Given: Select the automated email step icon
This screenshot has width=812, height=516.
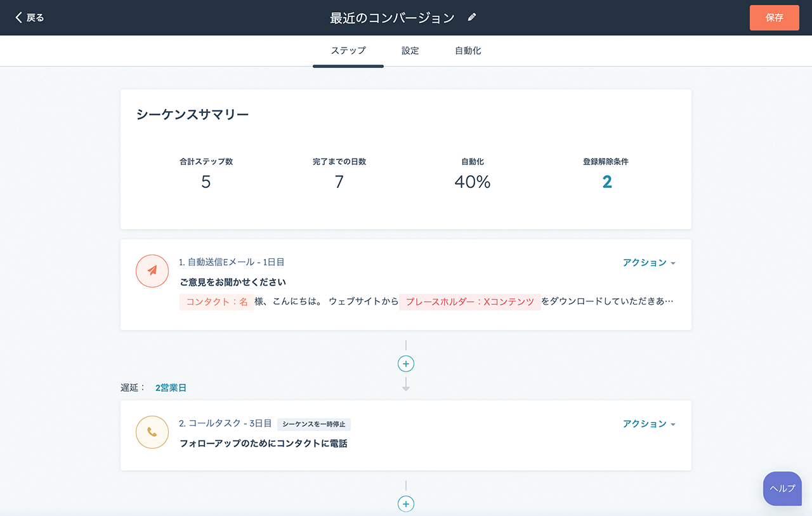Looking at the screenshot, I should click(152, 271).
